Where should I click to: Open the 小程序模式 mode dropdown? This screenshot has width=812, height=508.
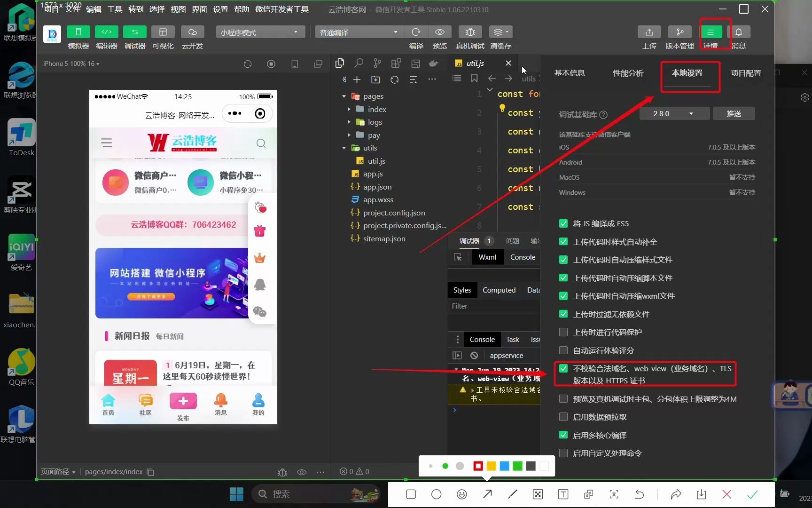tap(260, 32)
